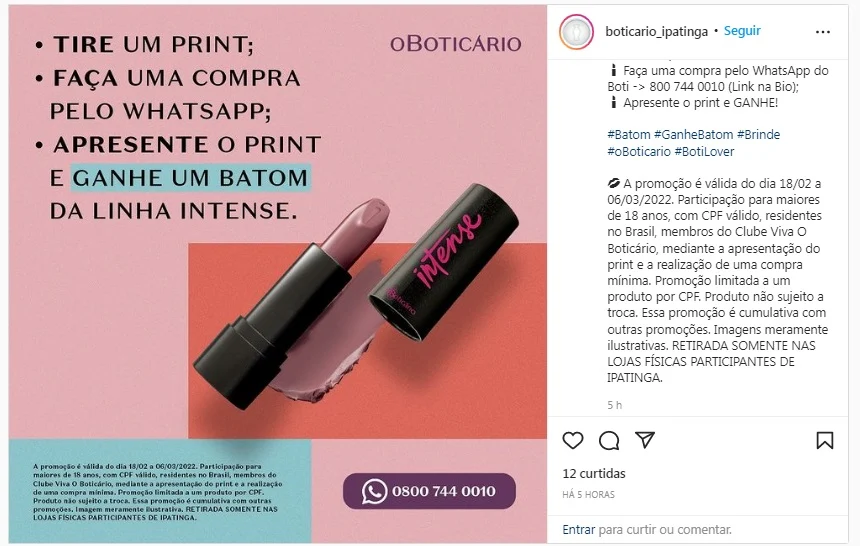
Task: Click the boticario_ipatinga username
Action: click(657, 31)
